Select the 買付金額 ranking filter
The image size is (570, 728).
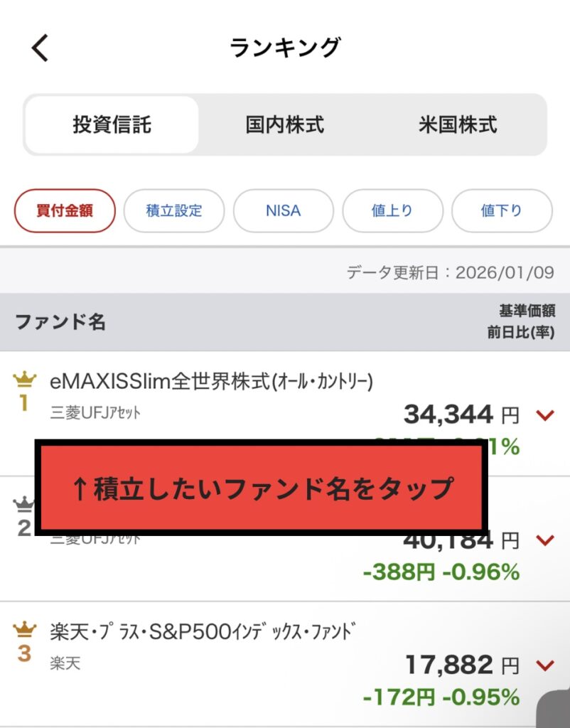tap(65, 210)
